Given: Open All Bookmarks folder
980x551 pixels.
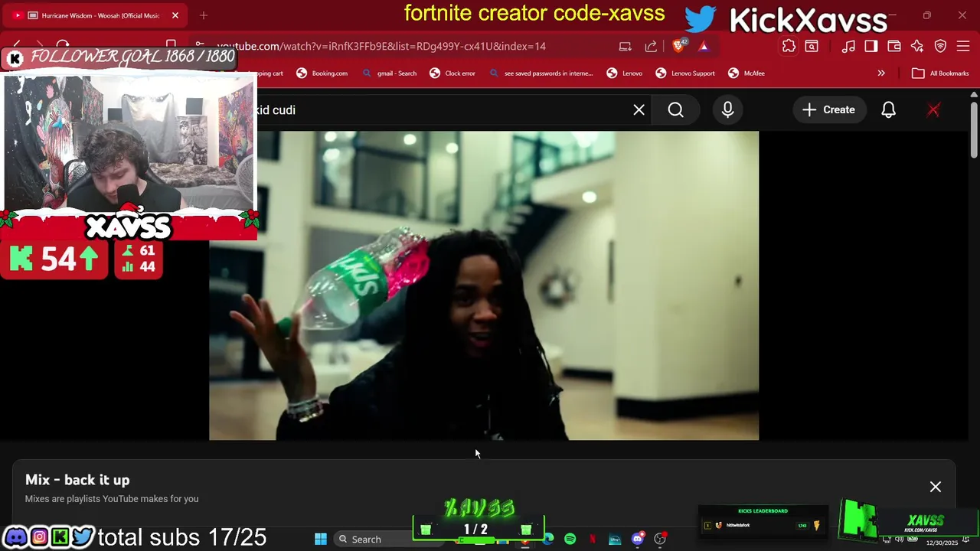Looking at the screenshot, I should pos(940,73).
